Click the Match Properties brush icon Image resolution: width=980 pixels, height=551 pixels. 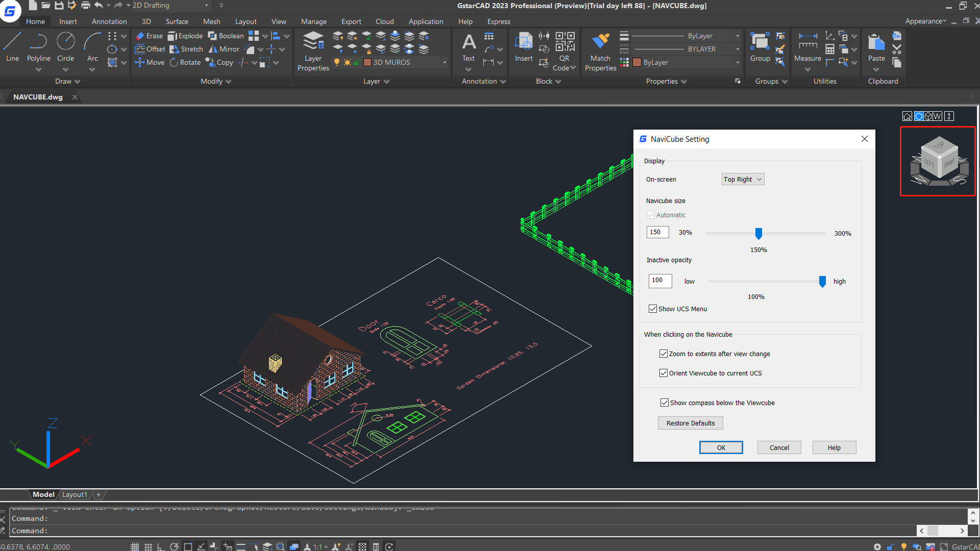click(x=600, y=41)
